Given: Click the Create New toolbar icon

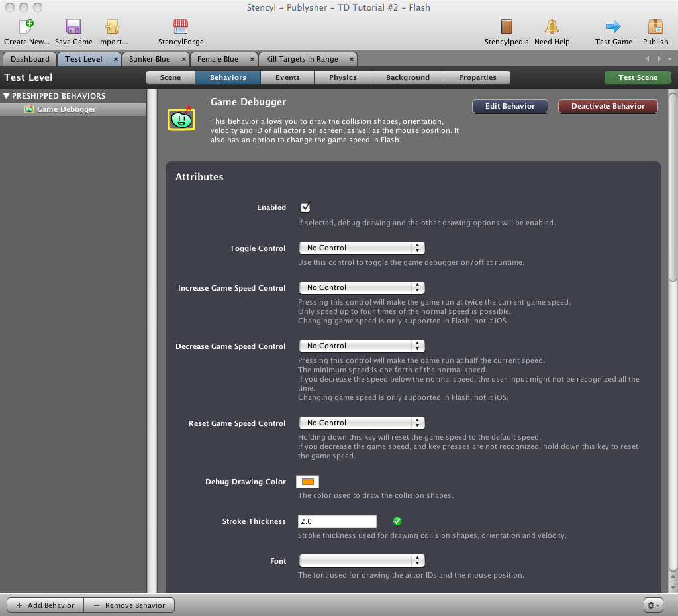Looking at the screenshot, I should click(x=26, y=26).
